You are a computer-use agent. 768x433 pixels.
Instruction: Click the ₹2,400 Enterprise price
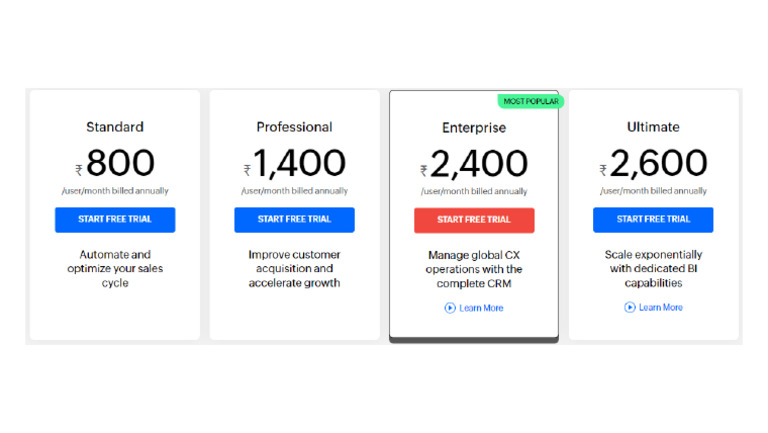coord(474,163)
